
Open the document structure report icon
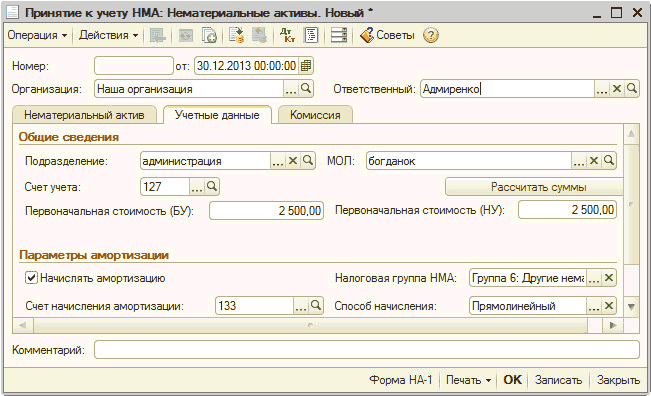(311, 35)
